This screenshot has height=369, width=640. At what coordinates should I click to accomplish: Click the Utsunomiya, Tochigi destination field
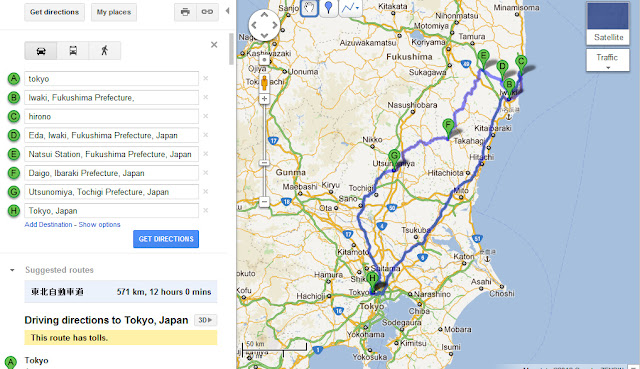tap(111, 192)
